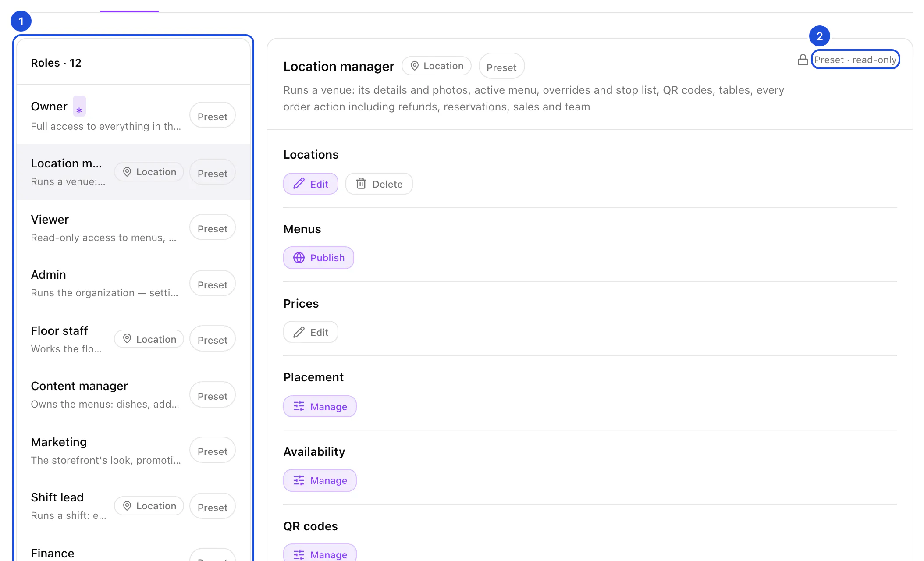Toggle Edit permission under Prices

tap(310, 332)
